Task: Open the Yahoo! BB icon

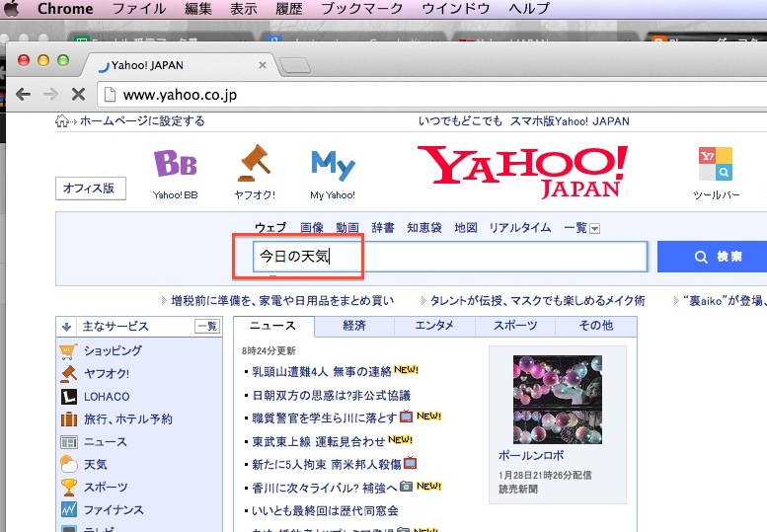Action: tap(175, 163)
